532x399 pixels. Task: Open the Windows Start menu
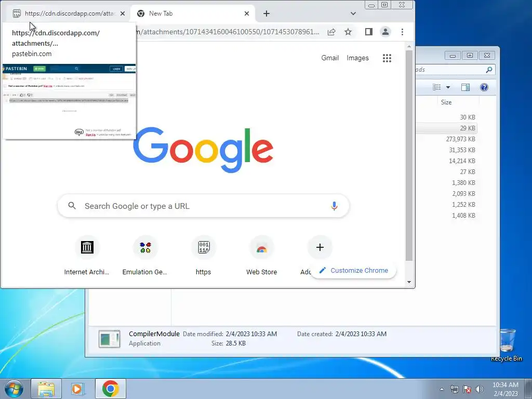pos(14,389)
